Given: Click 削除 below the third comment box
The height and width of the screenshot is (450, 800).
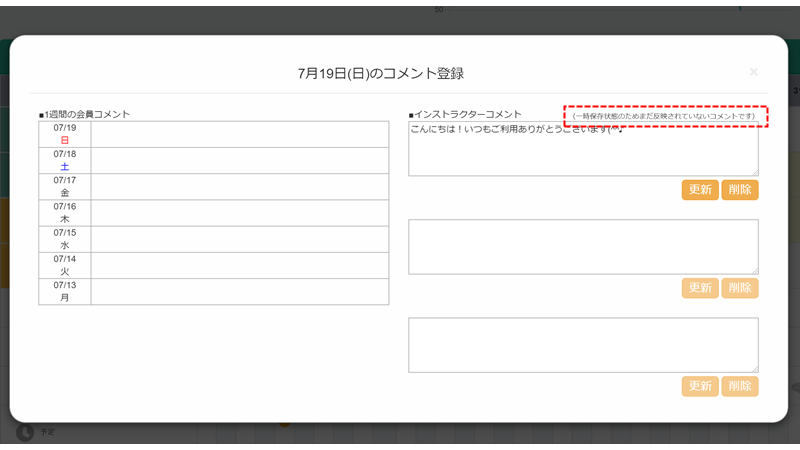Looking at the screenshot, I should pos(740,386).
